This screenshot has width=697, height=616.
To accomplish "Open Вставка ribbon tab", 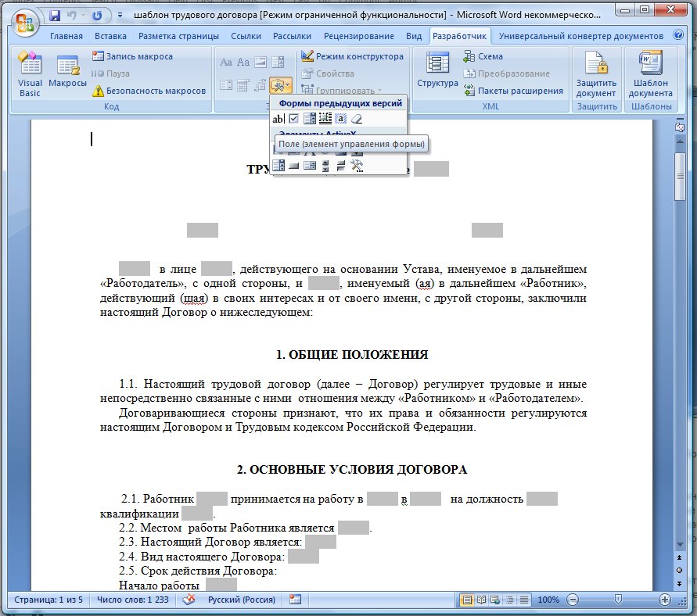I will [x=110, y=36].
